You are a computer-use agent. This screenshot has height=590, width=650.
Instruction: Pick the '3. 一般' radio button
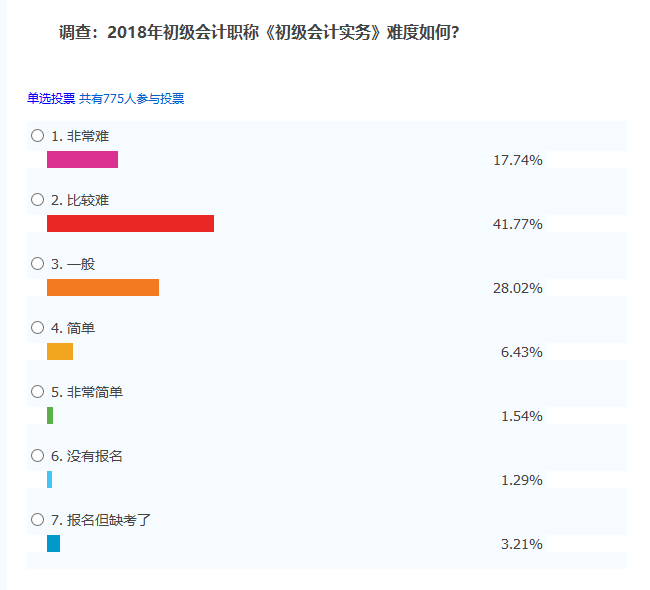click(38, 264)
